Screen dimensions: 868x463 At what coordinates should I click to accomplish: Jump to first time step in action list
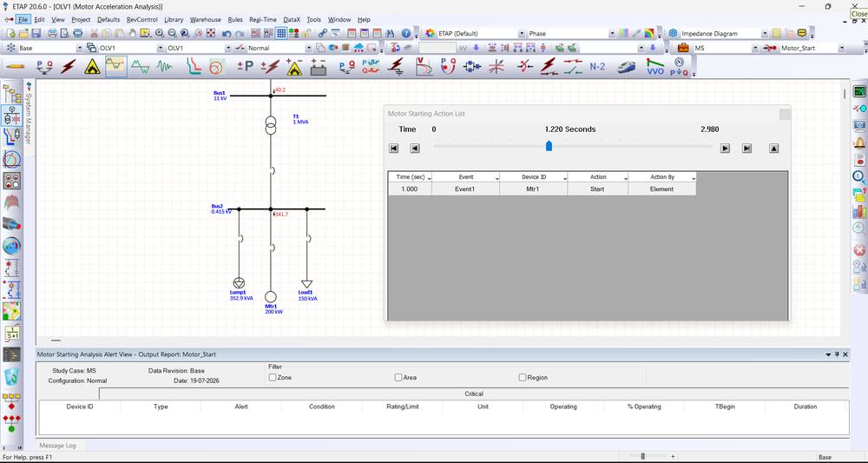[393, 149]
